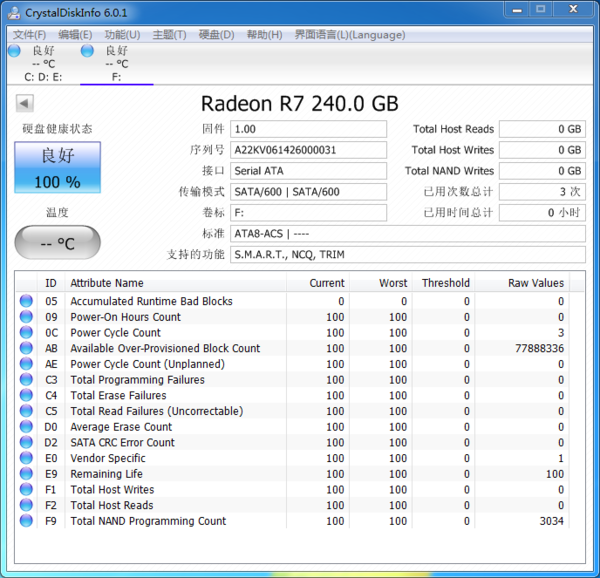The width and height of the screenshot is (600, 578).
Task: Select the Average Erase Count attribute name
Action: (x=121, y=427)
